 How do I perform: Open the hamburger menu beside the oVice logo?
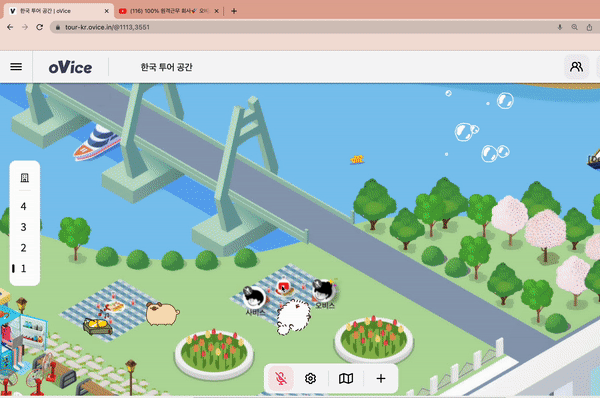(16, 67)
